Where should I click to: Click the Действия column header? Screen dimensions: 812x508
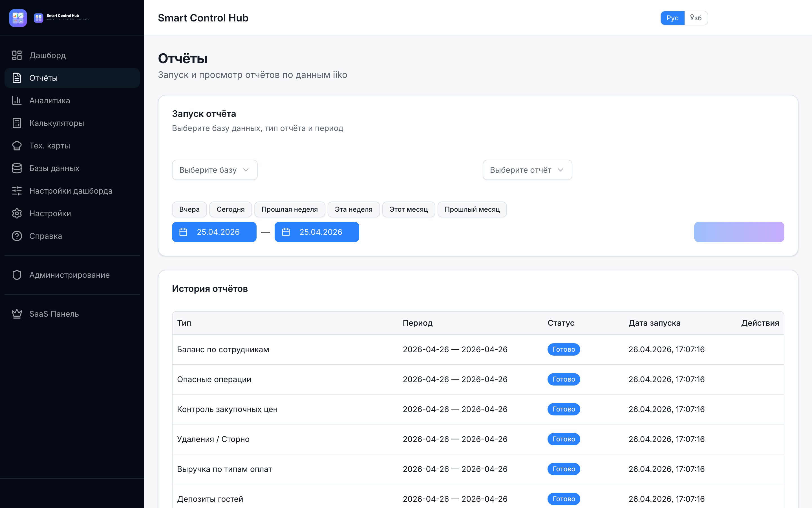pos(760,323)
